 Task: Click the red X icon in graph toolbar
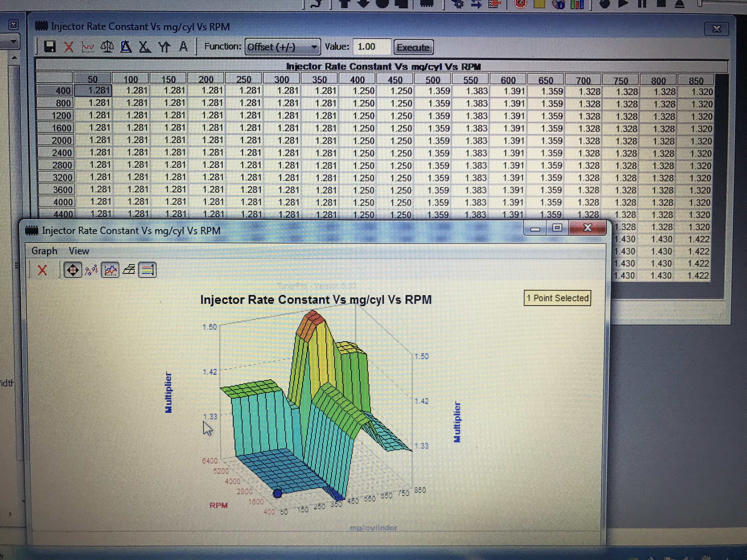(42, 270)
